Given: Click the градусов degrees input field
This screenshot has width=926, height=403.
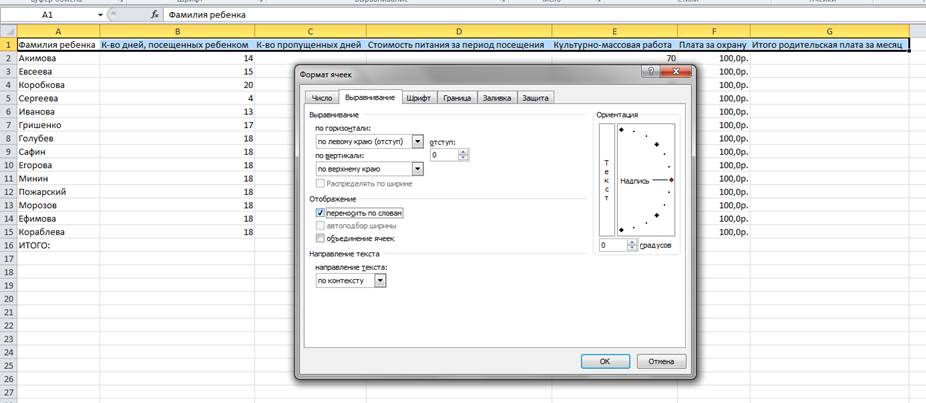Looking at the screenshot, I should pos(612,245).
